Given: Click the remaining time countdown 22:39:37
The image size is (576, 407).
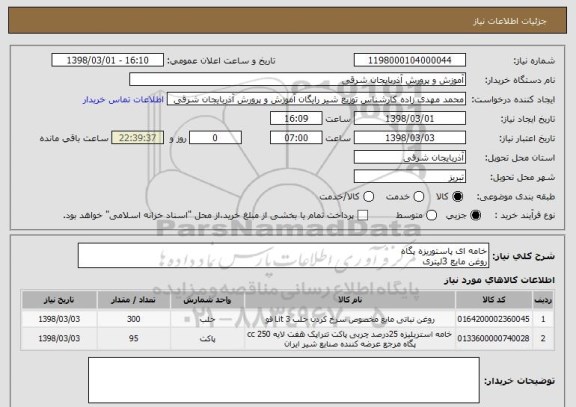Looking at the screenshot, I should tap(137, 138).
